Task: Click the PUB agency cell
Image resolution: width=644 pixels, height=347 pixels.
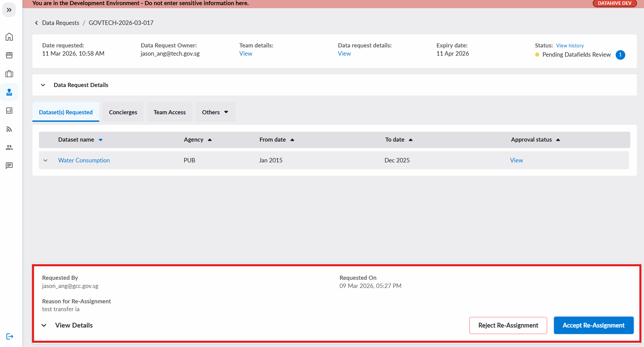Action: tap(189, 160)
